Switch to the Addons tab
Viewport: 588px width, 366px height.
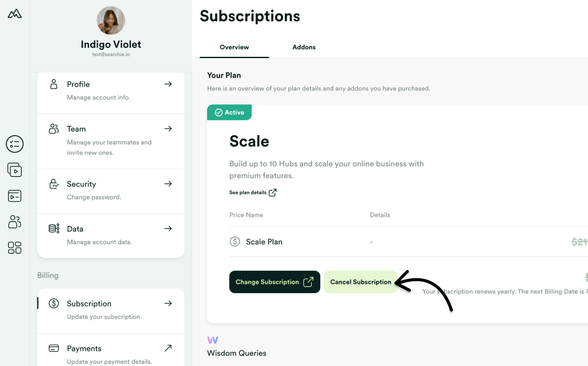click(304, 47)
